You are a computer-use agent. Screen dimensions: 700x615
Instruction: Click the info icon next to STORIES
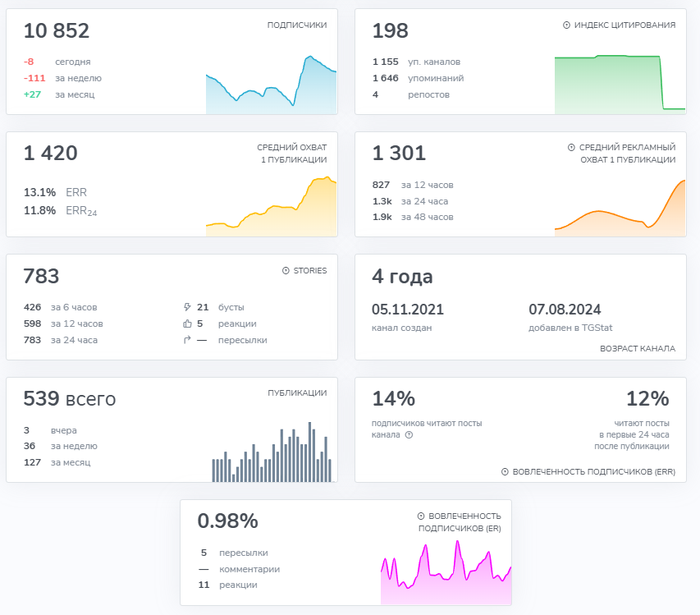pyautogui.click(x=286, y=270)
